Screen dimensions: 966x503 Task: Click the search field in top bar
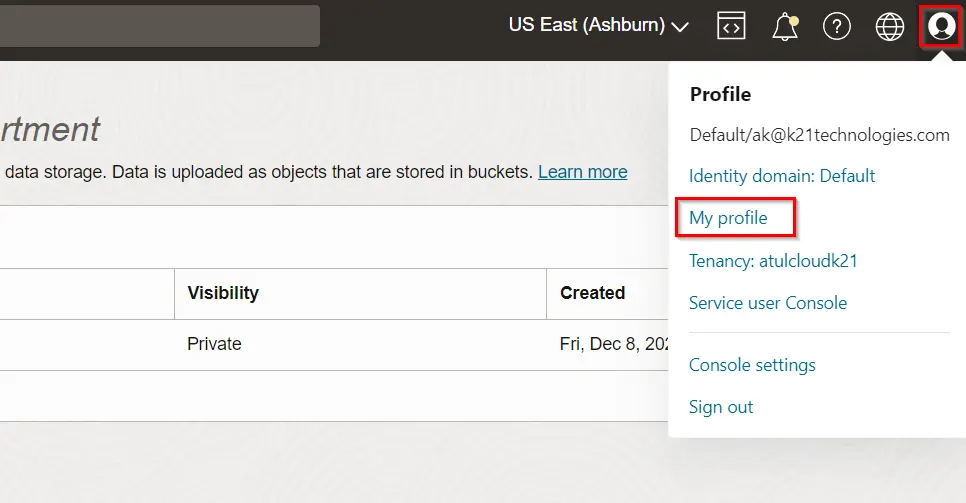[160, 26]
